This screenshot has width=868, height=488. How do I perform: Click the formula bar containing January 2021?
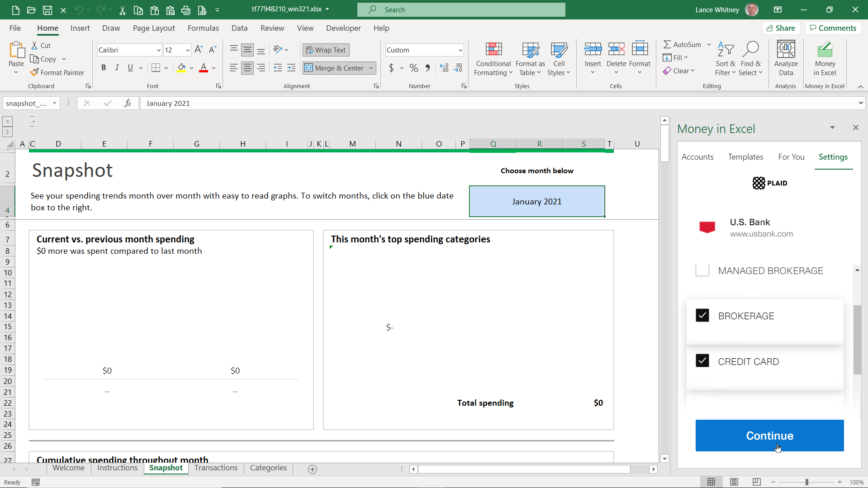[498, 103]
